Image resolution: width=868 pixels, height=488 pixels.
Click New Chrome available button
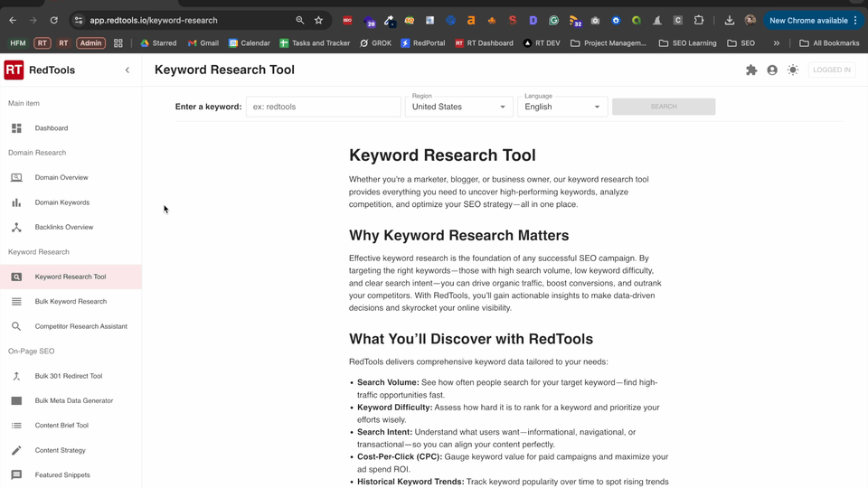click(813, 21)
